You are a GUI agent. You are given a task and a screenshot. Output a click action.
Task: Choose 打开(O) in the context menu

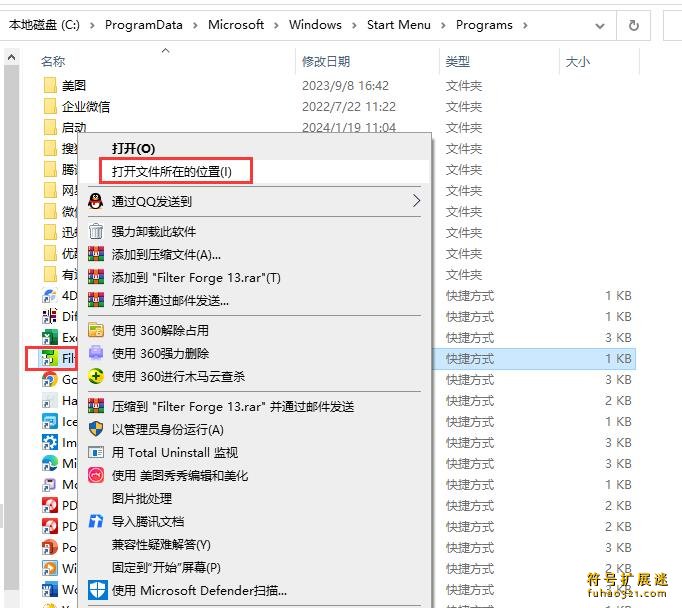tap(133, 149)
